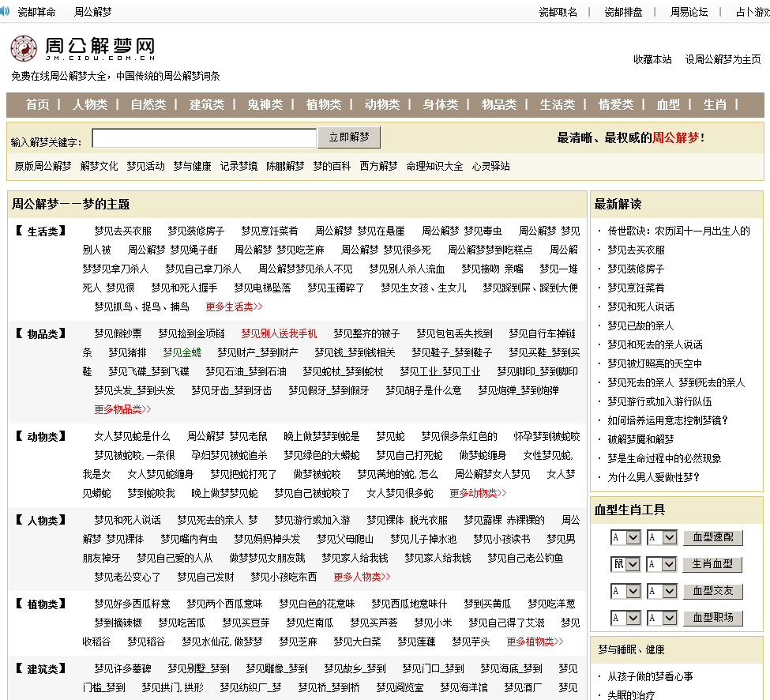The height and width of the screenshot is (700, 770).
Task: Open 瓷都排盘 link in the top bar
Action: coord(623,12)
